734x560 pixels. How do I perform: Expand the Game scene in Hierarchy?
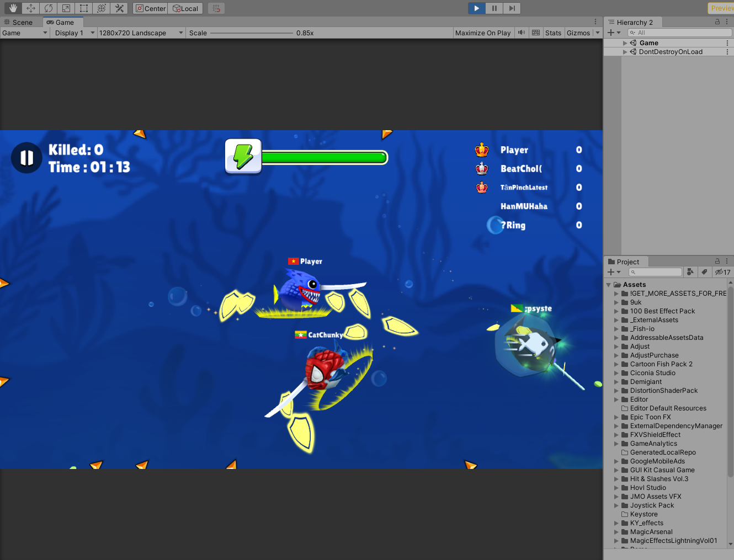[625, 43]
